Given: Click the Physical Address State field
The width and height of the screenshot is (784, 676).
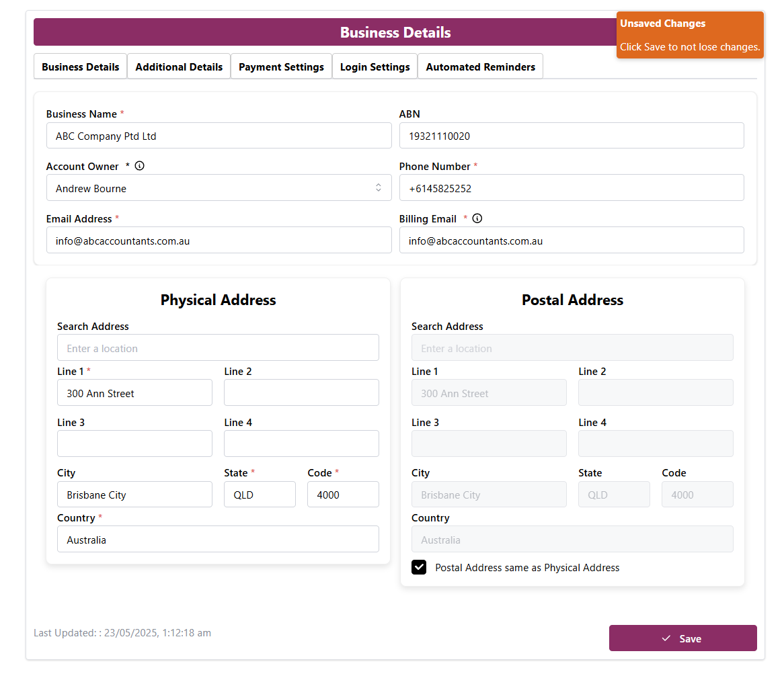Looking at the screenshot, I should pyautogui.click(x=260, y=495).
